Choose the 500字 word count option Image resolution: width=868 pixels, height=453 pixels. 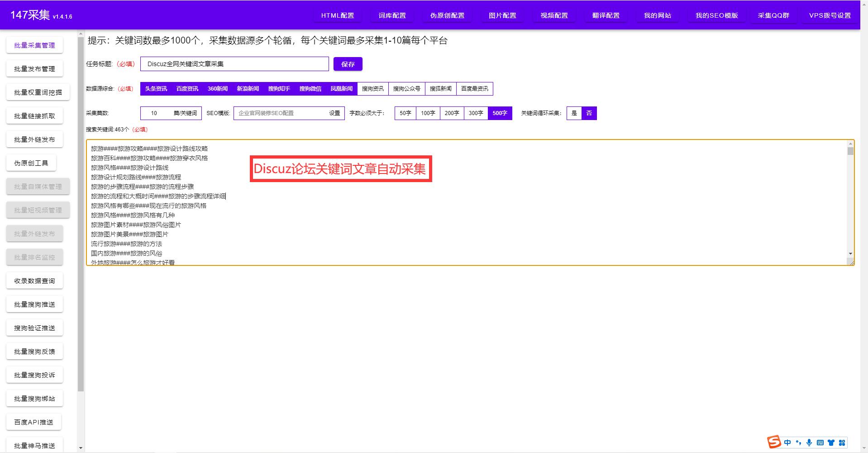[x=500, y=113]
